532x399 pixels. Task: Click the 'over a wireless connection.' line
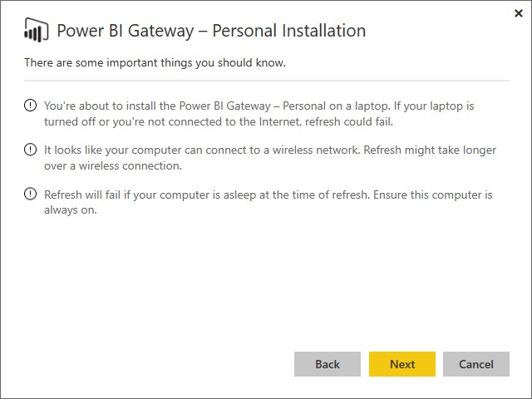[x=112, y=165]
